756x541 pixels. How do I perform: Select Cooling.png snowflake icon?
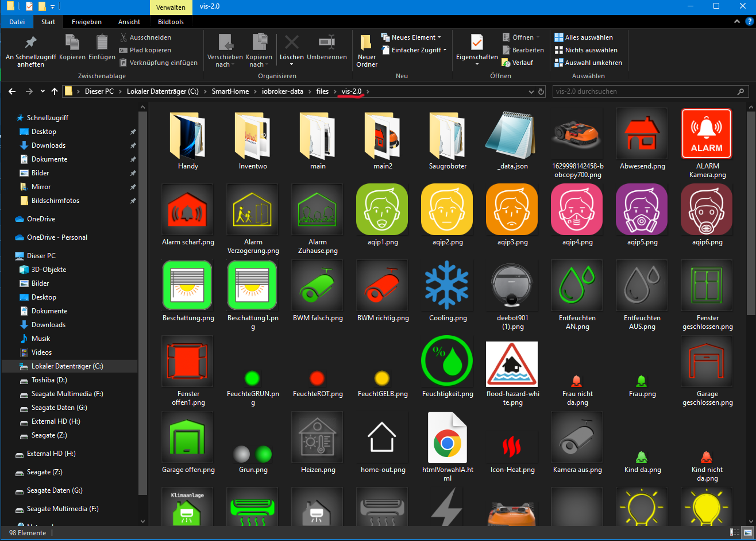click(x=448, y=285)
